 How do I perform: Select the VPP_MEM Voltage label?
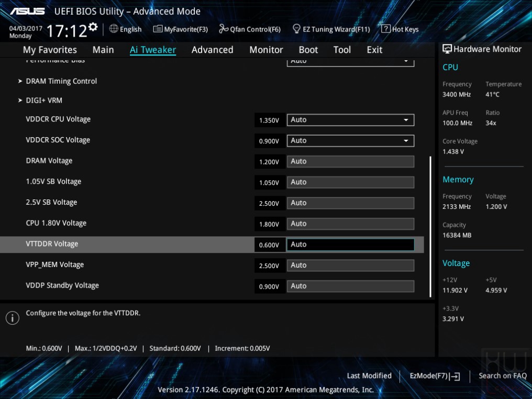(x=55, y=264)
